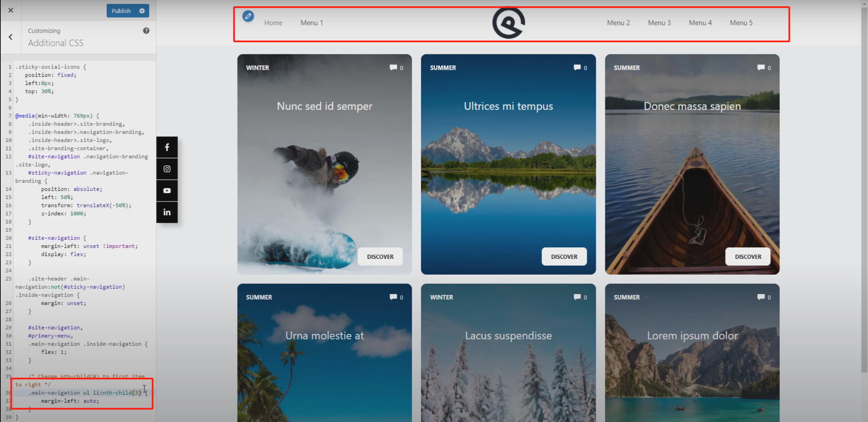The height and width of the screenshot is (422, 868).
Task: Open Menu 5 in navigation
Action: click(x=741, y=23)
